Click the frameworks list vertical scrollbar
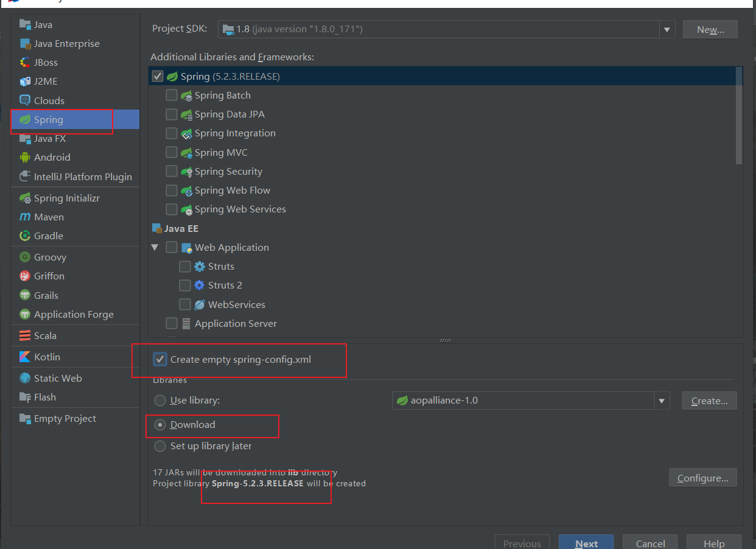This screenshot has height=549, width=756. (x=739, y=116)
